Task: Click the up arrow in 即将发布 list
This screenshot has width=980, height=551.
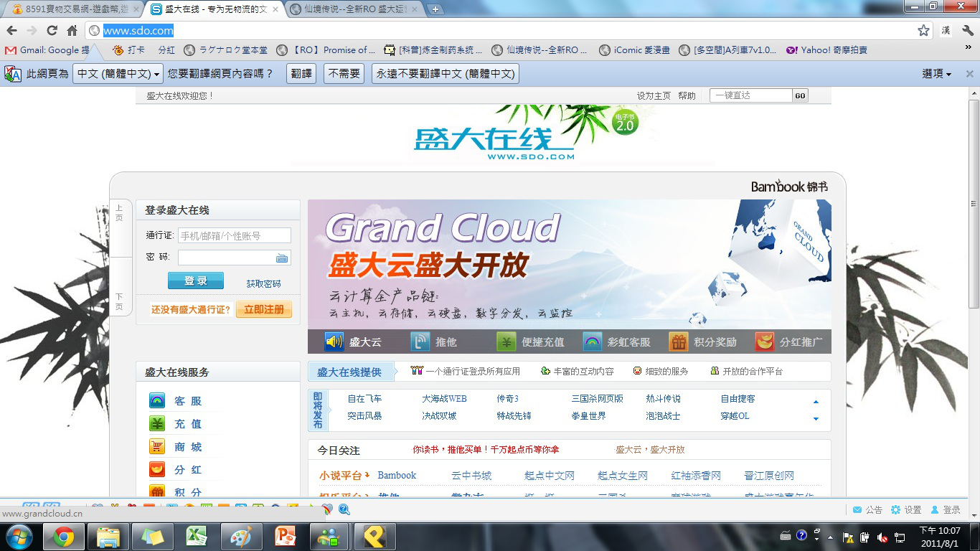Action: pos(816,402)
